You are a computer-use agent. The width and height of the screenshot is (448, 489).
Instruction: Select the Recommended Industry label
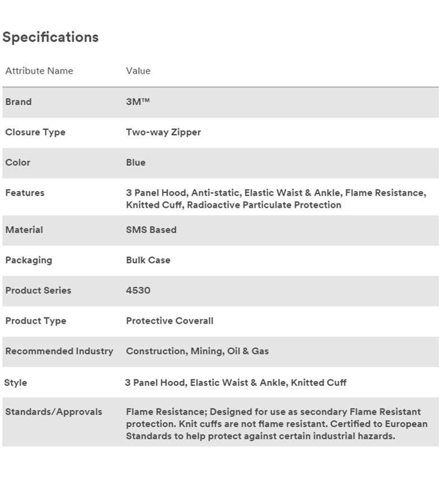59,351
